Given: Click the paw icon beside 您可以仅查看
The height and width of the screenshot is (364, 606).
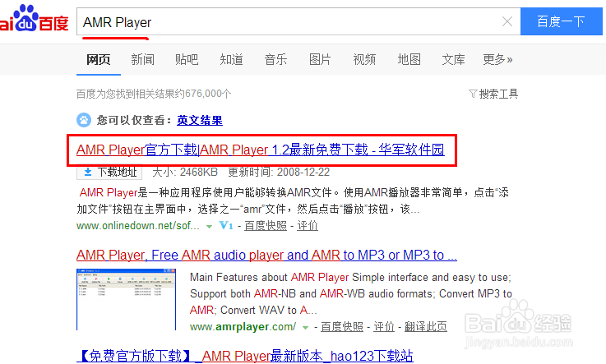Looking at the screenshot, I should pos(84,120).
